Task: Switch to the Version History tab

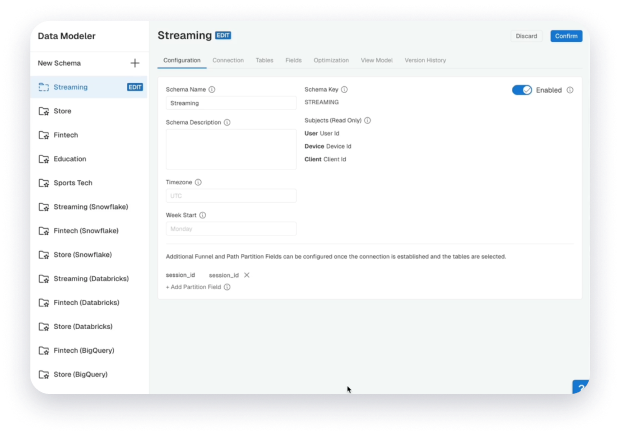Action: click(425, 60)
